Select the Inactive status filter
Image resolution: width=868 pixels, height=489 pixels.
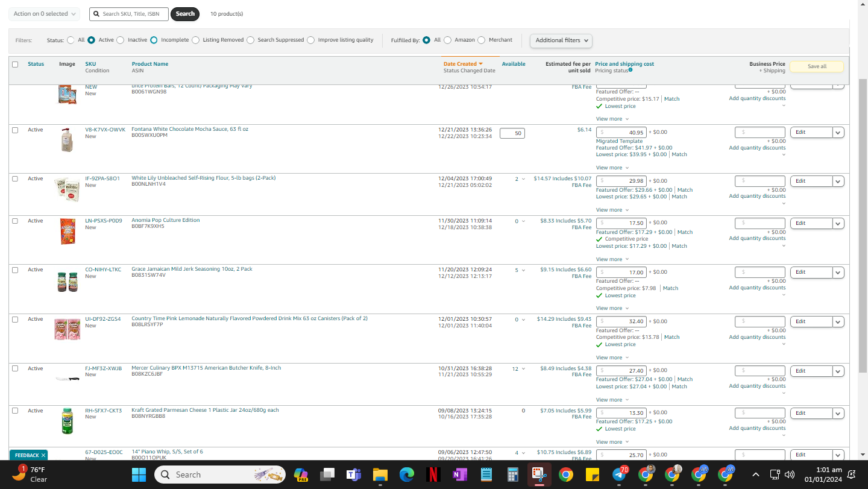pos(120,40)
